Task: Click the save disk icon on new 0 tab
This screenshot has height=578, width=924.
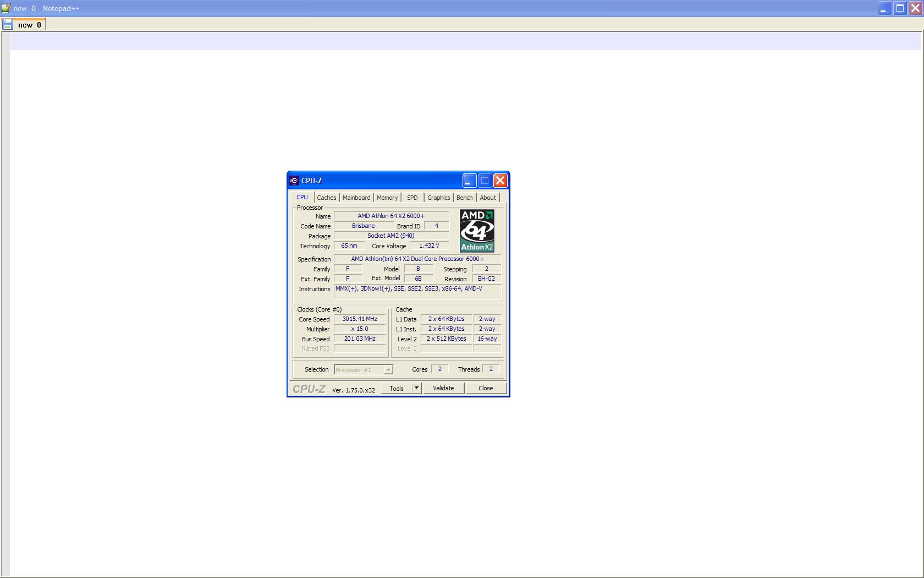Action: pos(8,25)
